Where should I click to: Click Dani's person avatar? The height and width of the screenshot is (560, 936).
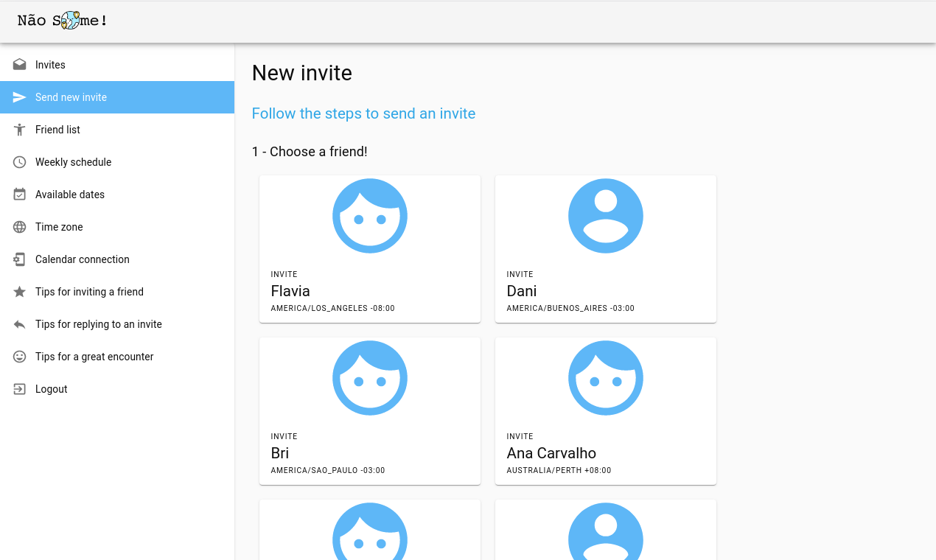point(606,216)
